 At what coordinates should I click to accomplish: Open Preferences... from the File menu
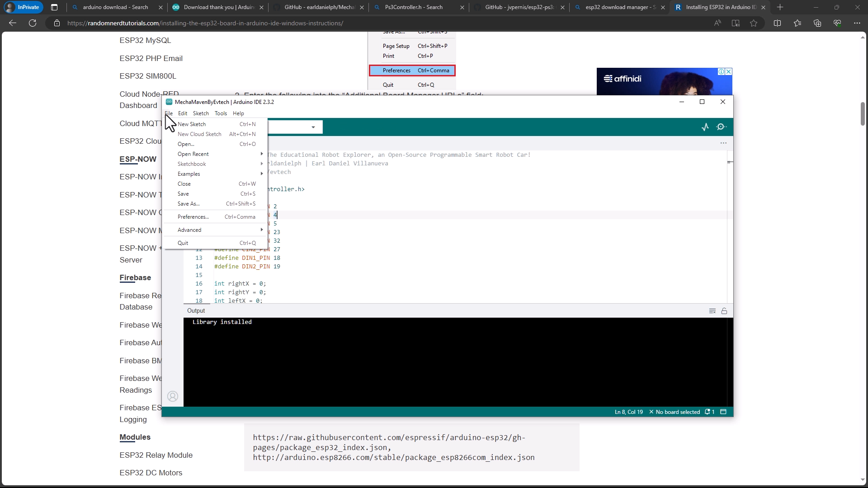click(215, 217)
